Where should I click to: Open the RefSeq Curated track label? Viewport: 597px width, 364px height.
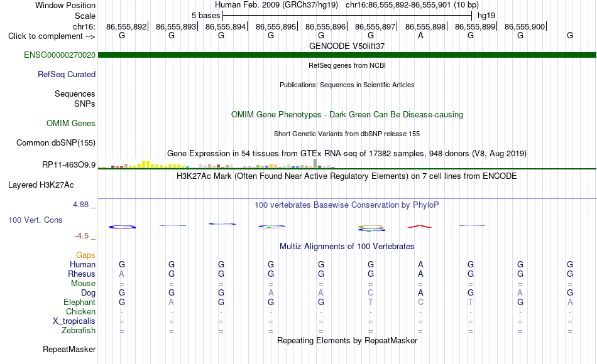point(67,74)
